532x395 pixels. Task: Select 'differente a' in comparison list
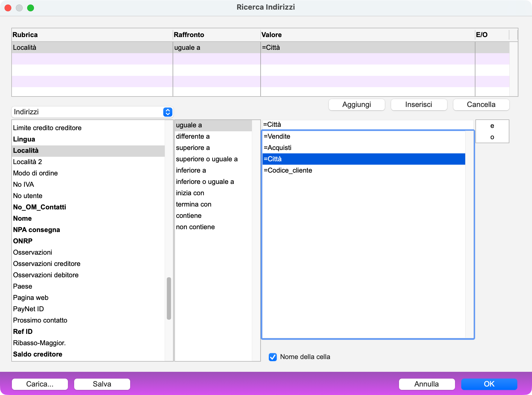193,136
